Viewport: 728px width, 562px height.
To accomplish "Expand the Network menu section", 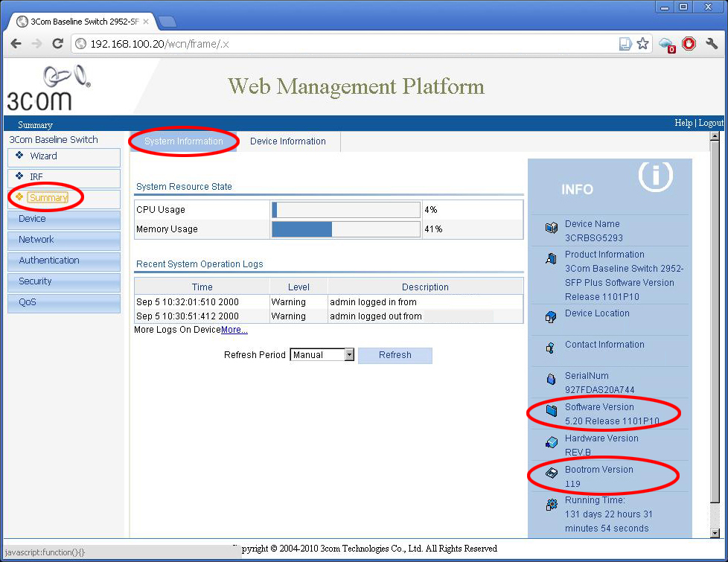I will pyautogui.click(x=64, y=240).
